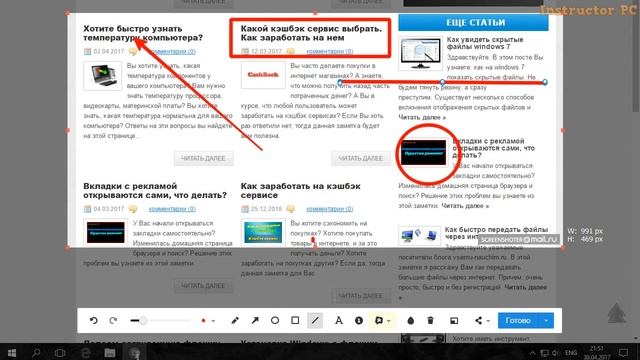Open Edge browser from the taskbar
This screenshot has width=640, height=360.
[85, 352]
